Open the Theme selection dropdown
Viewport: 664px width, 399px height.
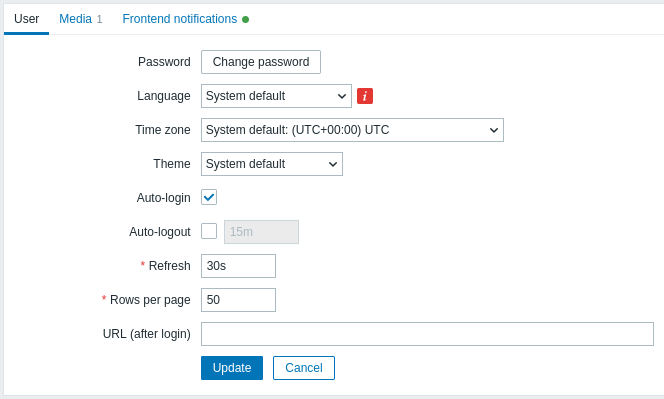click(272, 164)
